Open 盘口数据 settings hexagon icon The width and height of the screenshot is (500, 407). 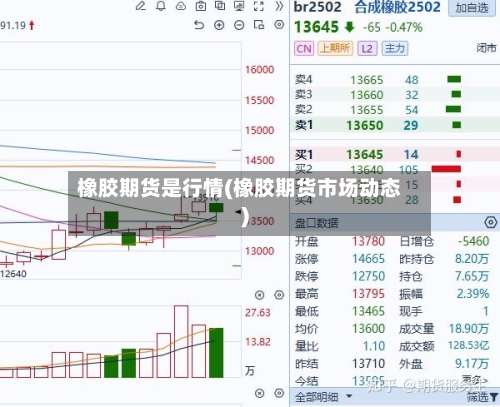point(491,222)
